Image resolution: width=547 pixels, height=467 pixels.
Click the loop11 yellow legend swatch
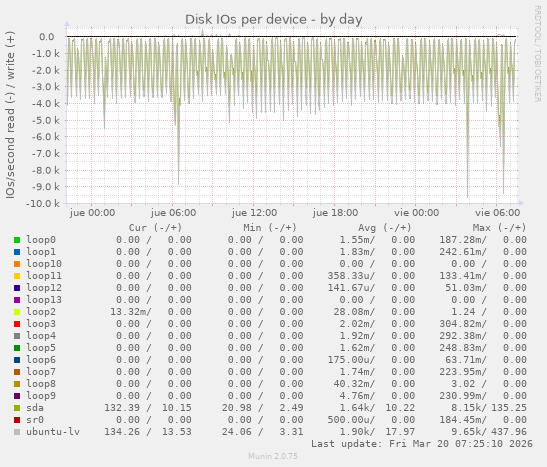pos(17,276)
